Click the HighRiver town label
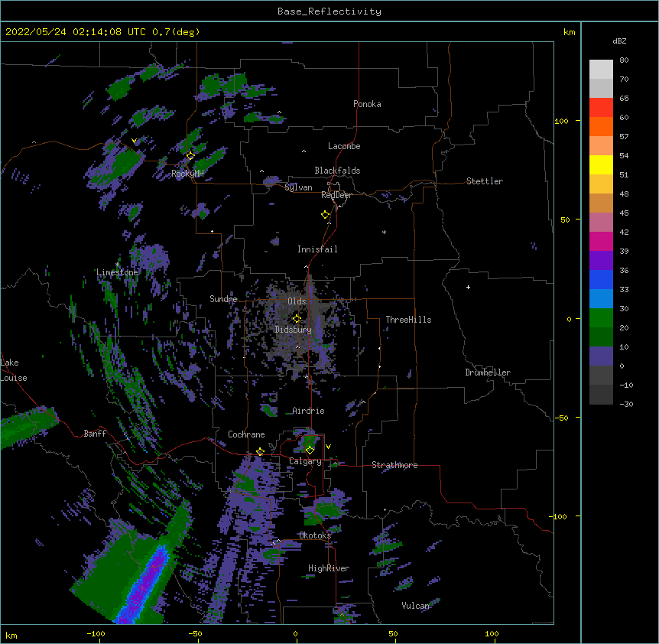Viewport: 659px width, 644px height. click(329, 568)
